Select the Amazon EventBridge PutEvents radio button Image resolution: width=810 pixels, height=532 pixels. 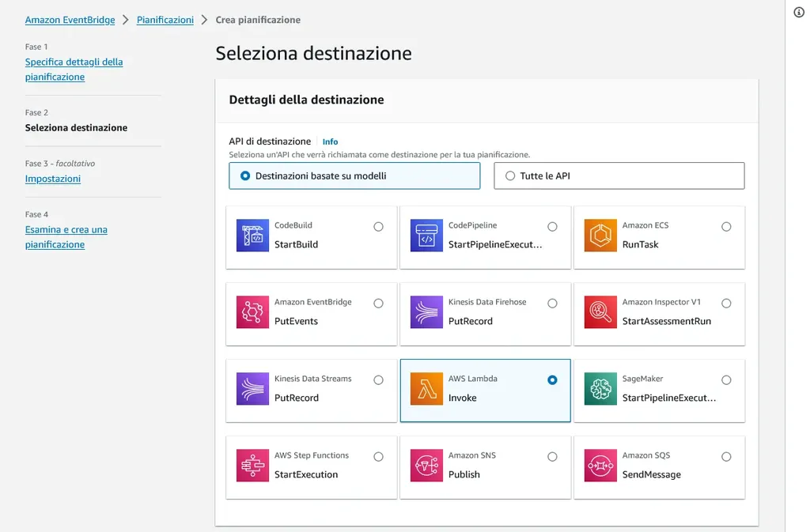point(379,304)
